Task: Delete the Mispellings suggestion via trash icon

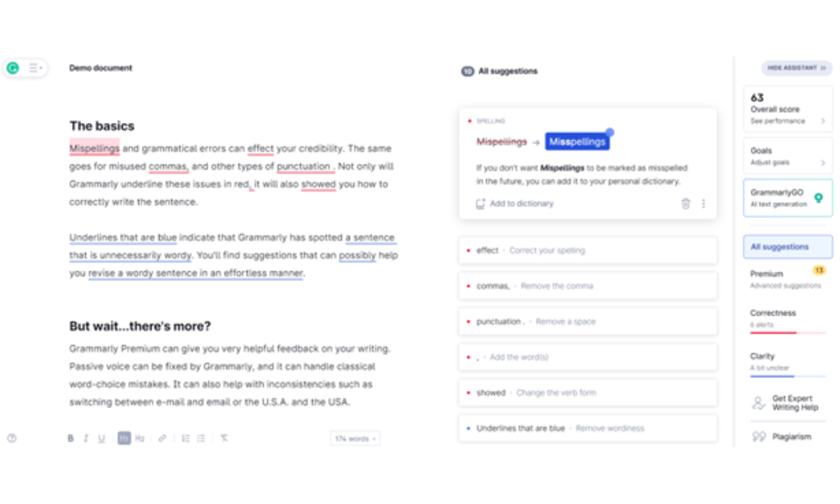Action: pyautogui.click(x=687, y=203)
